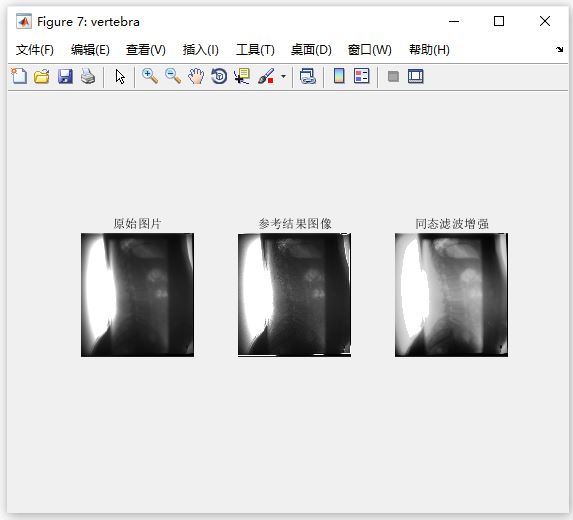Toggle the Data Cursor tool
Image resolution: width=573 pixels, height=520 pixels.
(x=242, y=76)
